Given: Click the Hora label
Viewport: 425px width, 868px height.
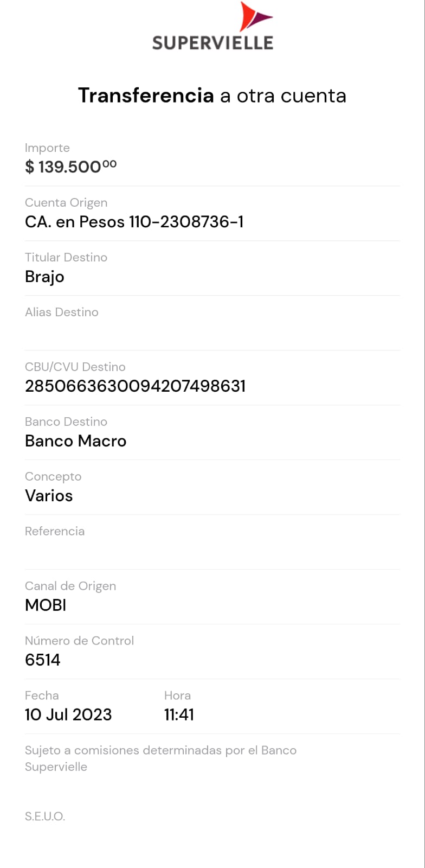Looking at the screenshot, I should pyautogui.click(x=177, y=695).
